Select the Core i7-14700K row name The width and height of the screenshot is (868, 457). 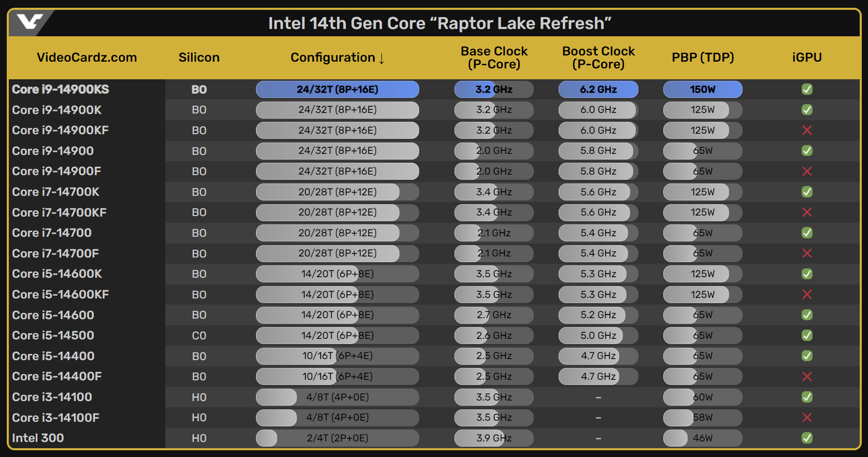55,192
